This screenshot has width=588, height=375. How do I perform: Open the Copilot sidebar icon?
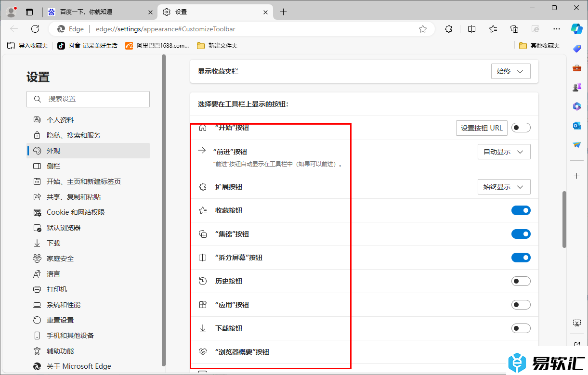577,29
